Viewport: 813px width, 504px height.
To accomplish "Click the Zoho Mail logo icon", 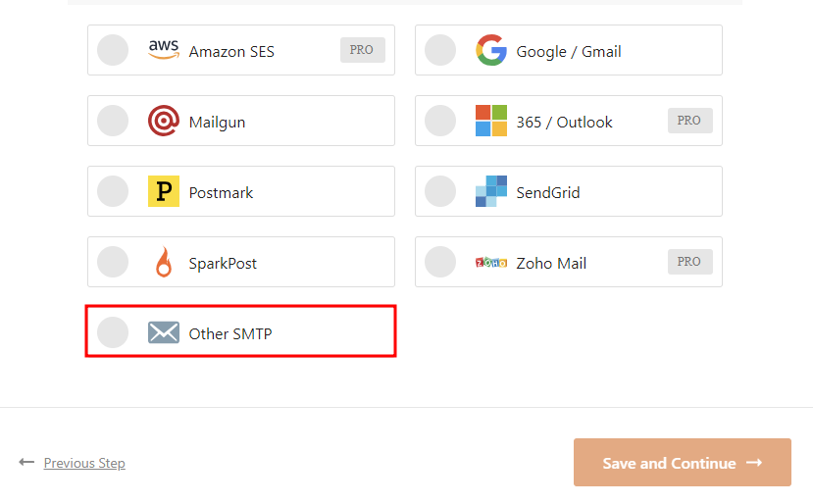I will click(491, 263).
